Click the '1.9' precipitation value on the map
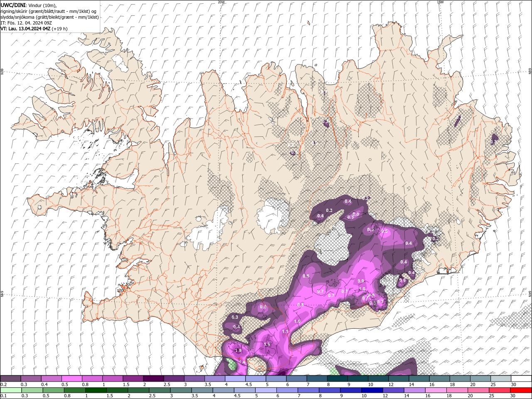532x399 pixels. [238, 351]
